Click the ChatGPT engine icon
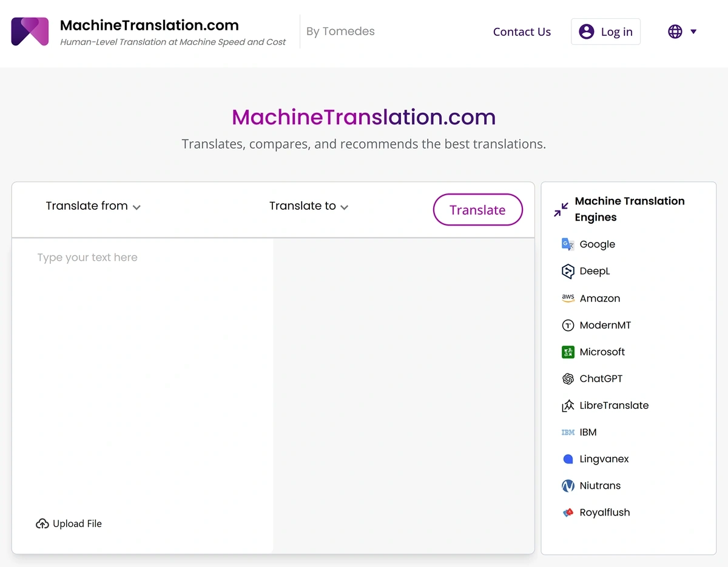The height and width of the screenshot is (567, 728). [568, 378]
